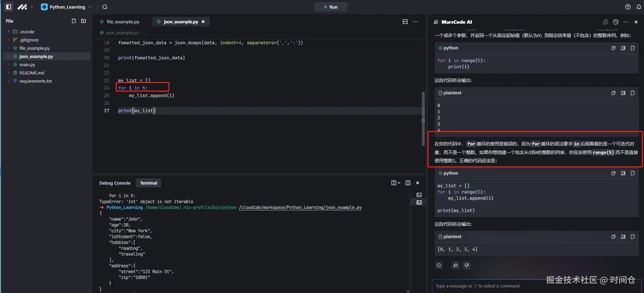Save first python code block to new file
The height and width of the screenshot is (293, 644).
click(x=633, y=48)
